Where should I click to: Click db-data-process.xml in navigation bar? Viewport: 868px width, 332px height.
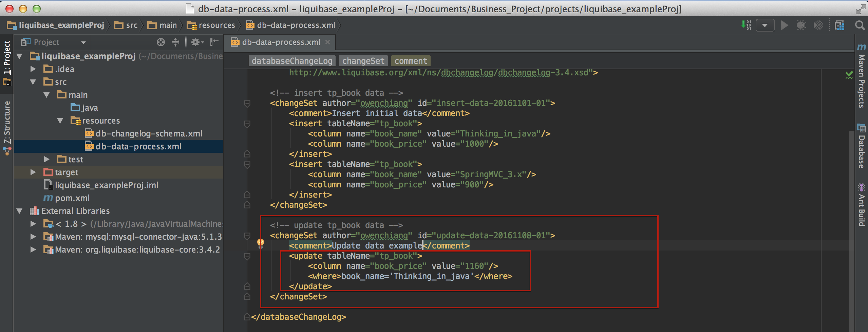click(290, 25)
